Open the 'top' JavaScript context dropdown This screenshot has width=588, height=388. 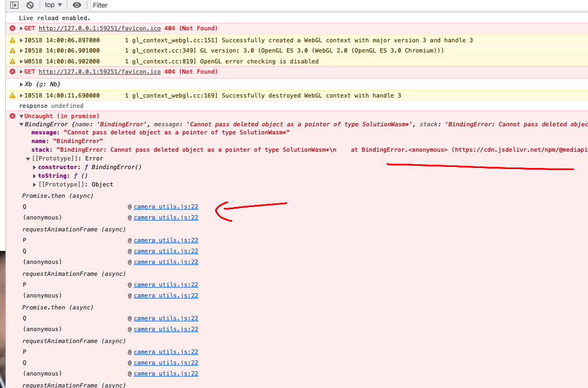53,5
